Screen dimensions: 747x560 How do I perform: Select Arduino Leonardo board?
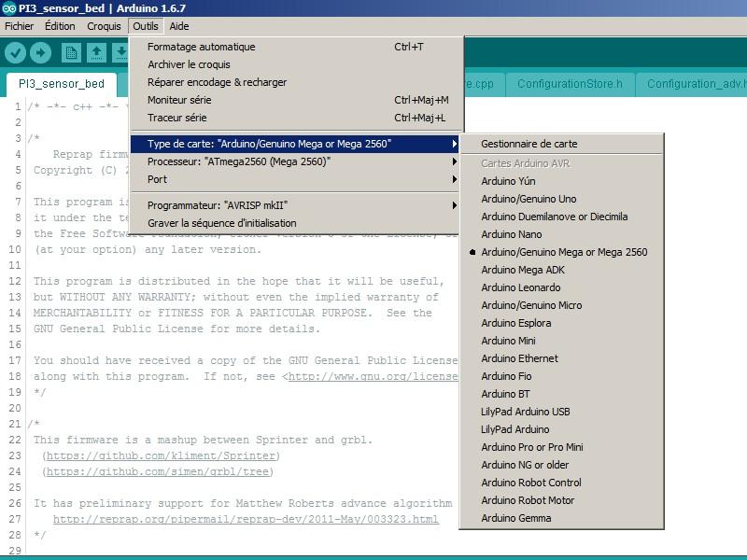pos(562,287)
